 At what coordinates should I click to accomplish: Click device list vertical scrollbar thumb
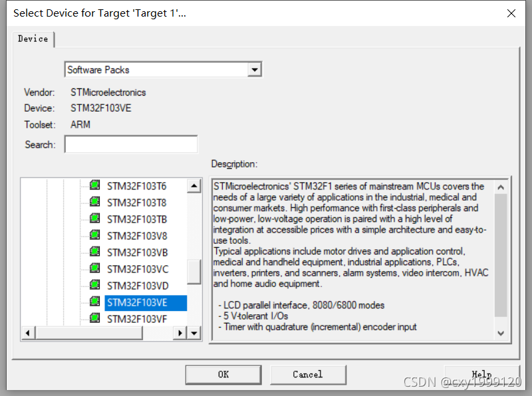tap(194, 272)
